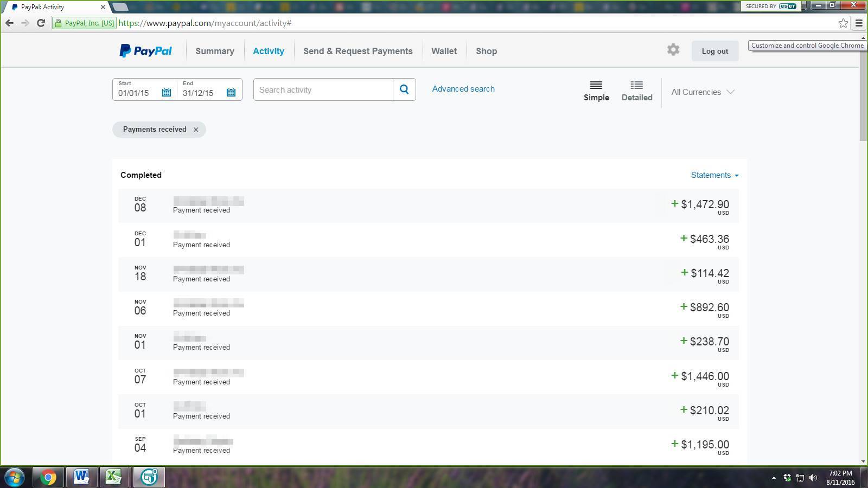868x488 pixels.
Task: Click the Log out button
Action: [714, 51]
